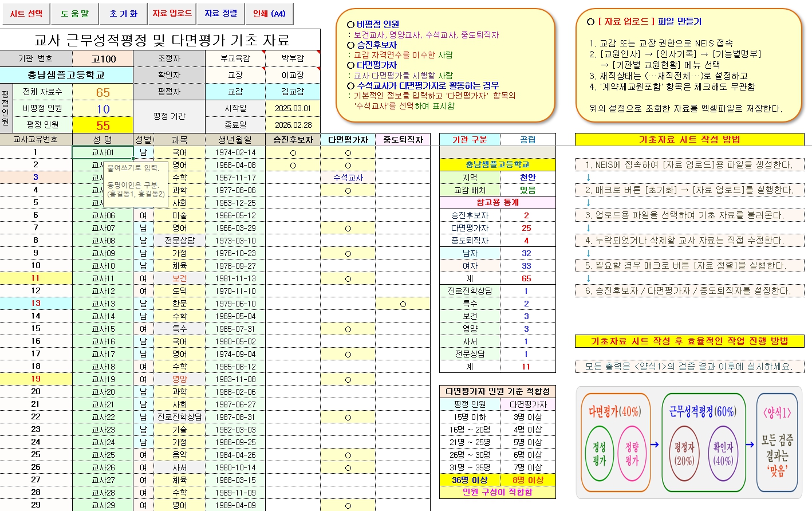
Task: Click the 중도퇴직자 column header
Action: [x=403, y=140]
